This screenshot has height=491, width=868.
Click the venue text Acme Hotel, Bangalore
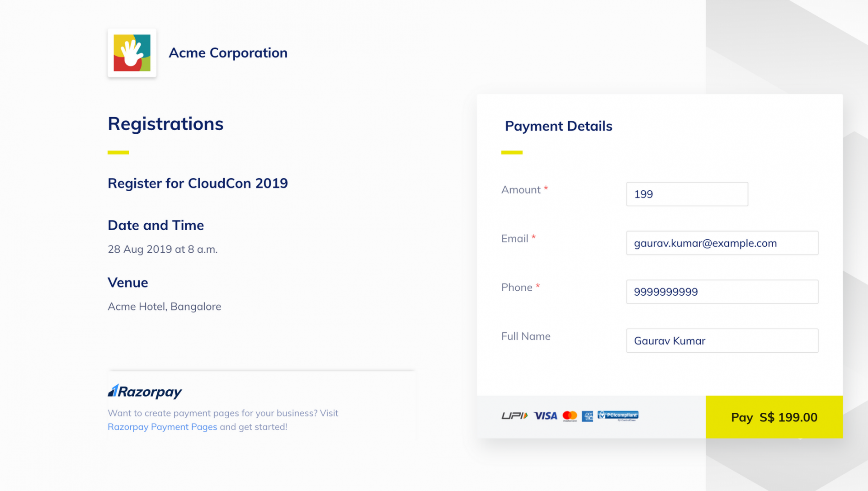click(165, 307)
